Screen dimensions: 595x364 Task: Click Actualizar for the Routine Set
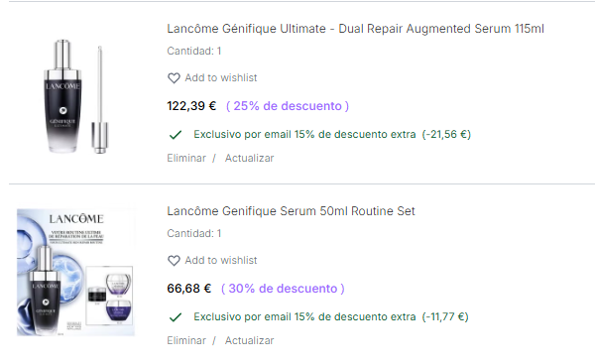[x=249, y=340]
